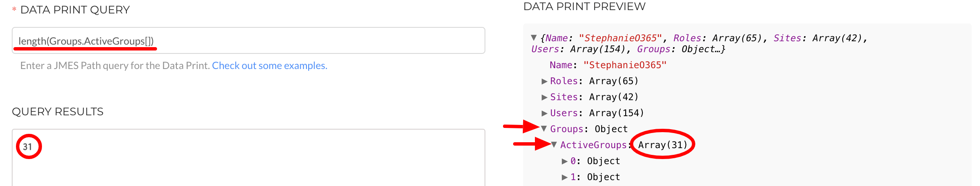Click inside the Query Results box

pyautogui.click(x=248, y=157)
